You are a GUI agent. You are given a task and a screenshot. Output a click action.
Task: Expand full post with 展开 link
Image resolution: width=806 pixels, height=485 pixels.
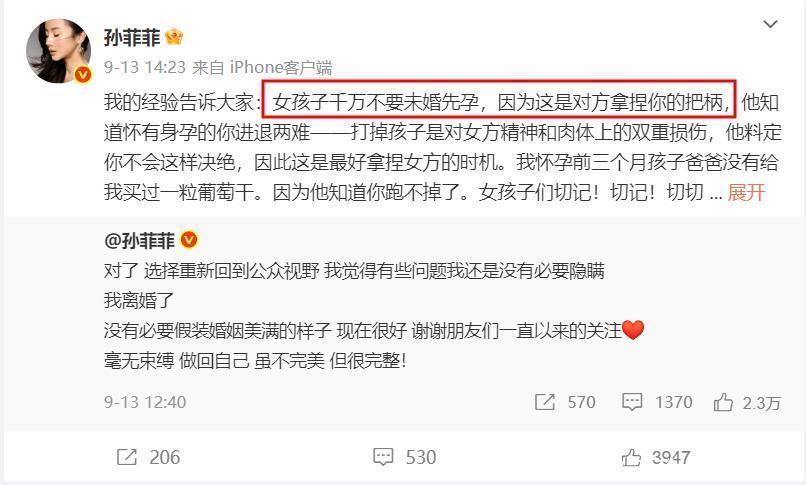tap(746, 193)
